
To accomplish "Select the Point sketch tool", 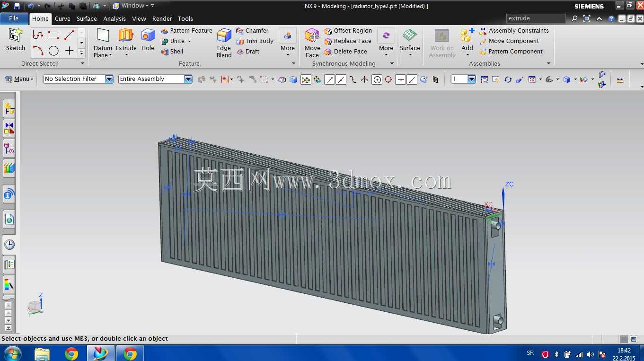I will point(69,50).
